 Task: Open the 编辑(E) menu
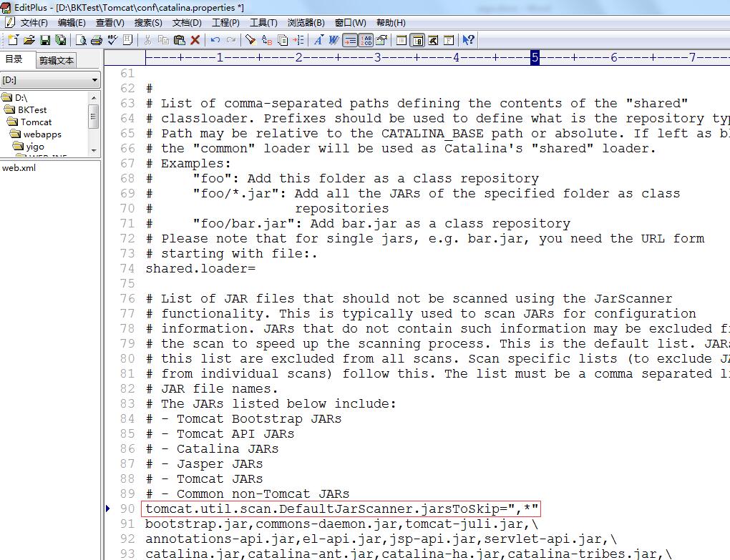(x=72, y=23)
